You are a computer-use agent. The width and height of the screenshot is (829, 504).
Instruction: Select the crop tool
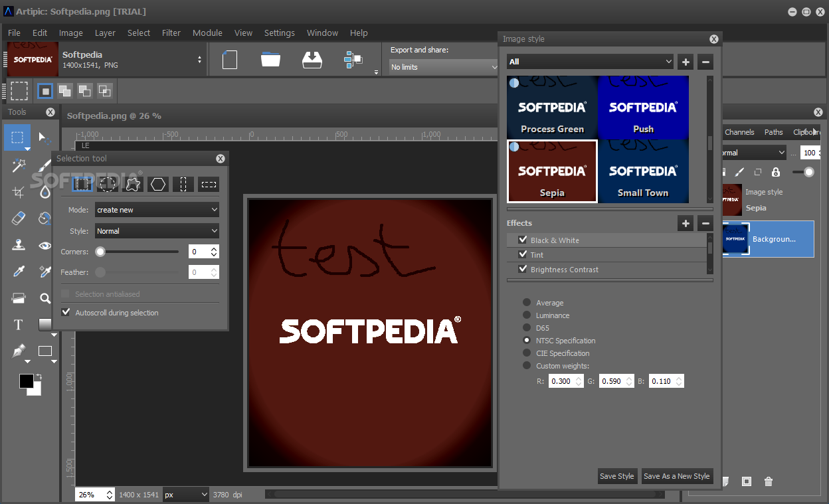point(18,192)
